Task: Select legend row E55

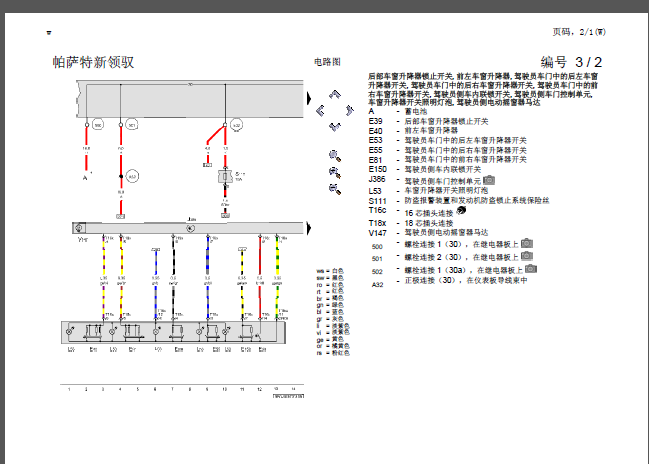Action: (447, 150)
